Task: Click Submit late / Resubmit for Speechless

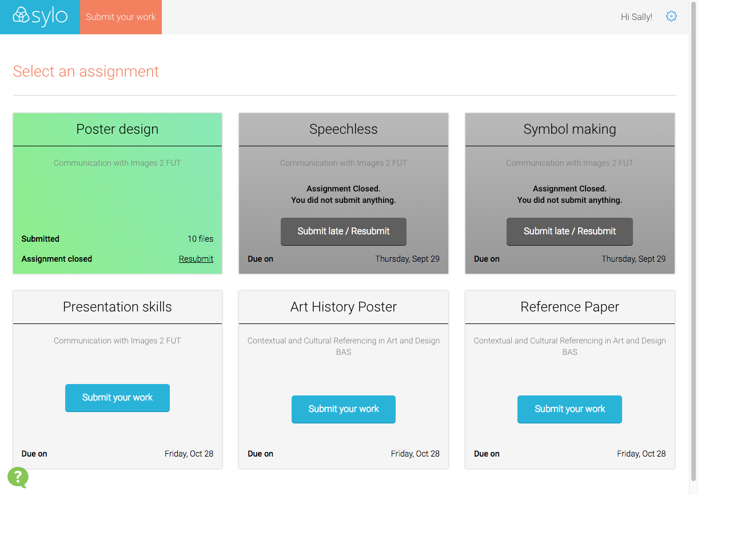Action: point(344,231)
